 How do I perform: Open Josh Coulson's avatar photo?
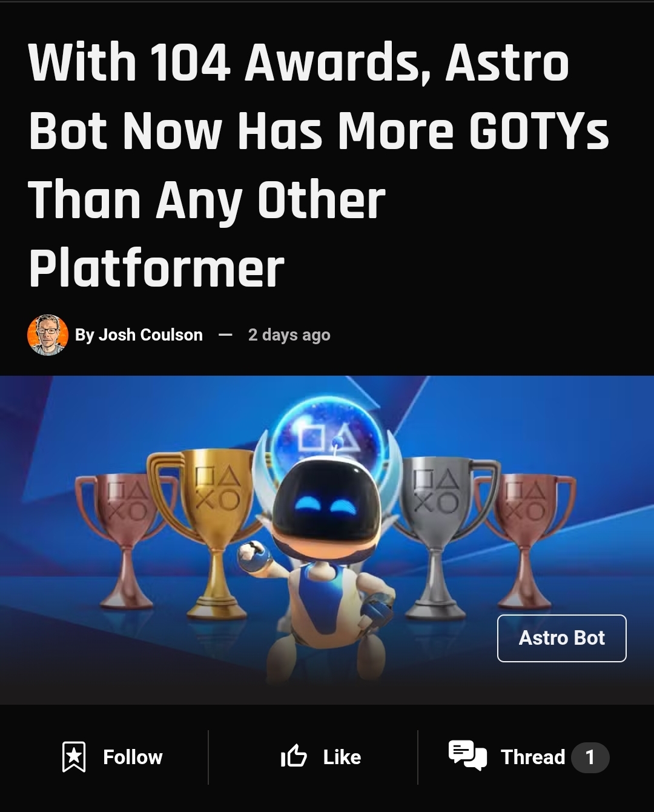tap(48, 334)
